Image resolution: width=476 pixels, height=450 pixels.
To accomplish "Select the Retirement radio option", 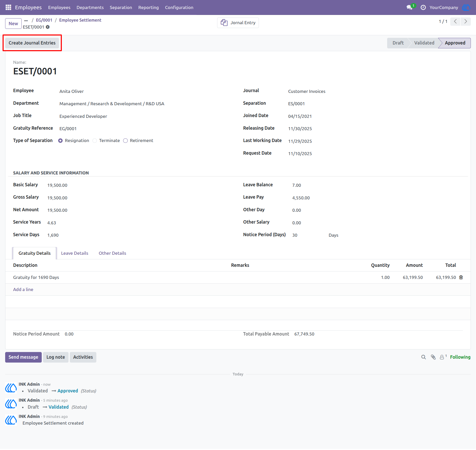I will [125, 141].
